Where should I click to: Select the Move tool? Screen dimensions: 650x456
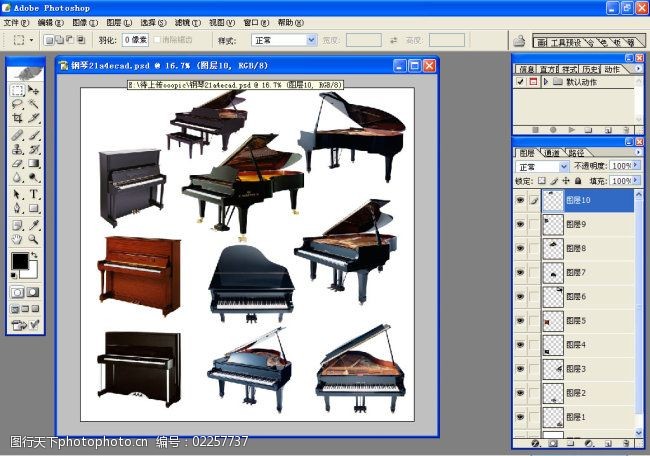[x=34, y=90]
